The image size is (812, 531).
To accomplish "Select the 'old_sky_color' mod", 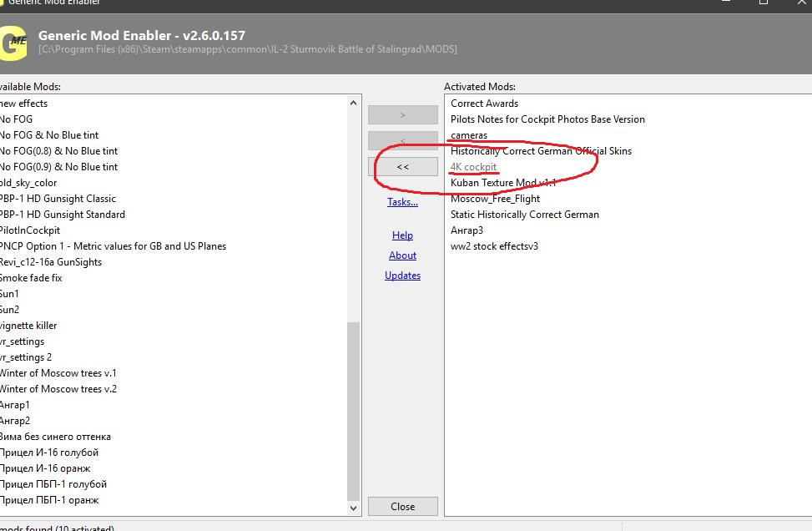I will (28, 183).
